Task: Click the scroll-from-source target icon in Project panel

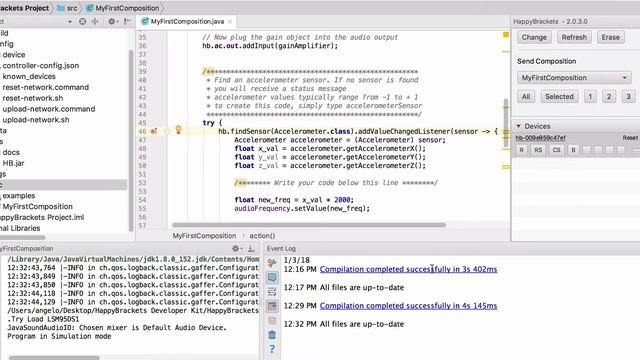Action: [82, 21]
